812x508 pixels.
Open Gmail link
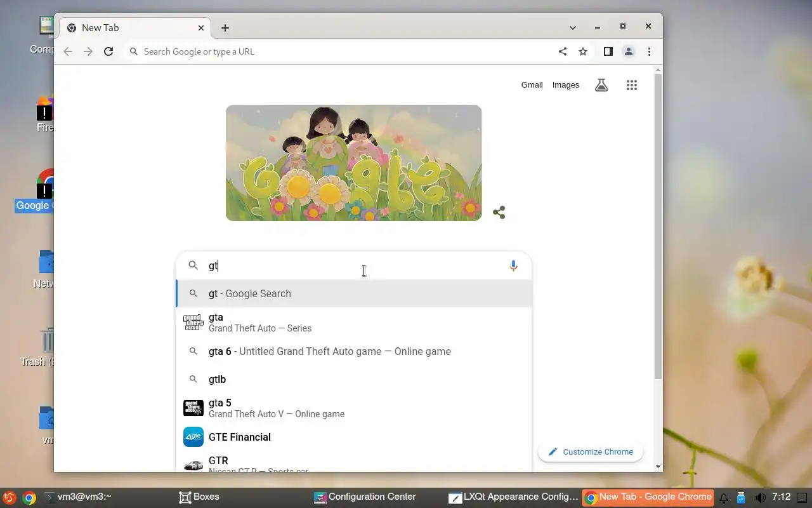(x=532, y=85)
